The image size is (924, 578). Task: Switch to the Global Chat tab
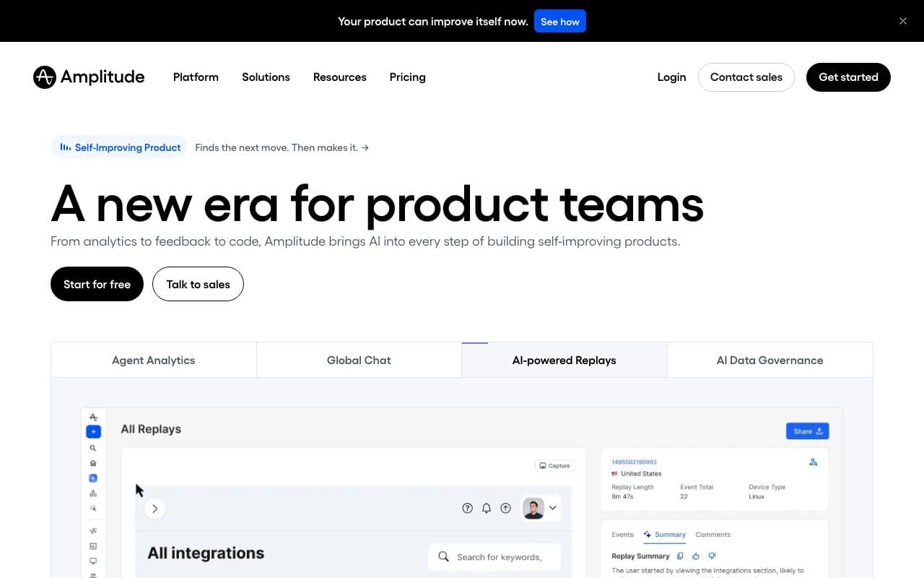point(359,360)
